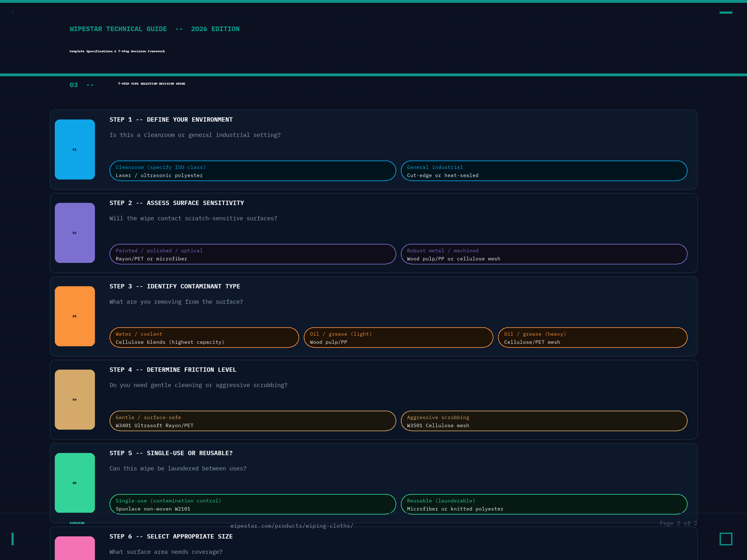Click the orange 03 step tile
The height and width of the screenshot is (560, 747).
coord(75,316)
